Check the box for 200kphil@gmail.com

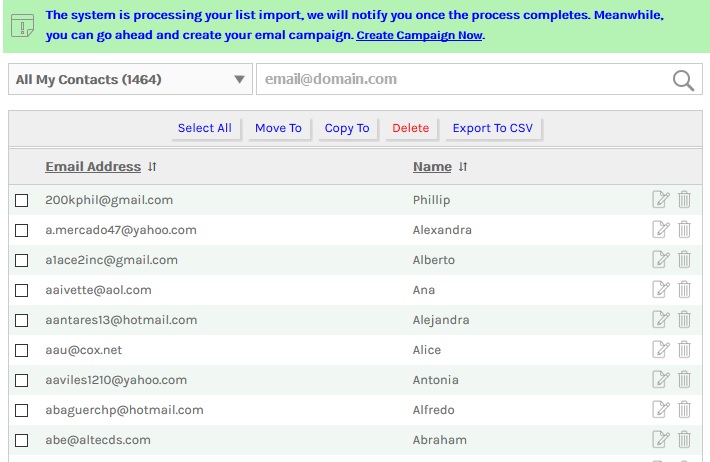pyautogui.click(x=22, y=201)
